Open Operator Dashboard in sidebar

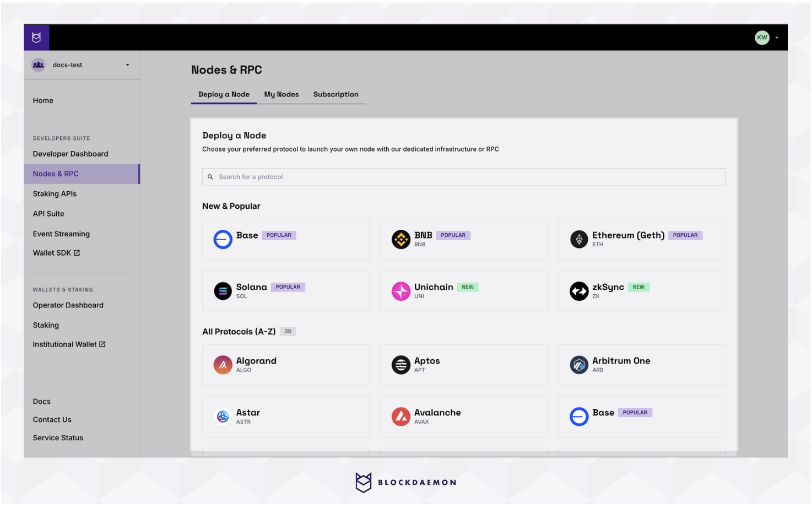[x=68, y=305]
